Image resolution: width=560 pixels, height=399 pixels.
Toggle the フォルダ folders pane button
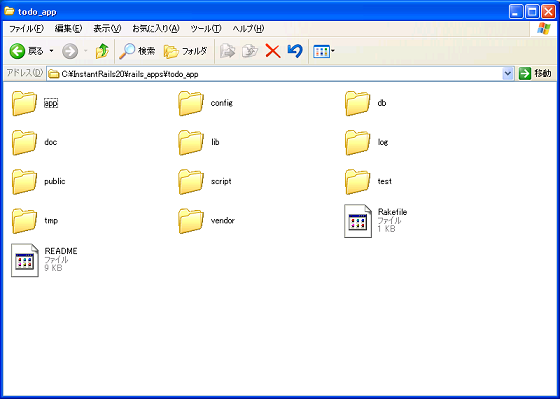pyautogui.click(x=185, y=51)
